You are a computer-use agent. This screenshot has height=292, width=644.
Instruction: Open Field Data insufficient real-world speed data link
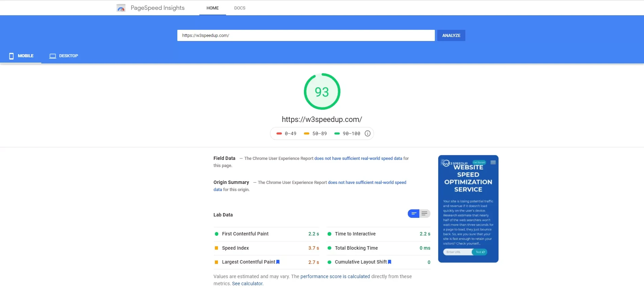358,158
